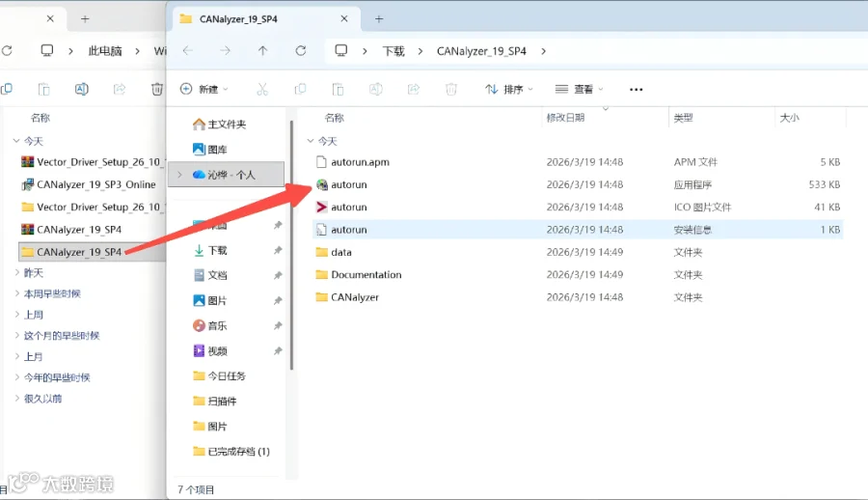Viewport: 868px width, 500px height.
Task: Add a new tab in left window
Action: 85,19
